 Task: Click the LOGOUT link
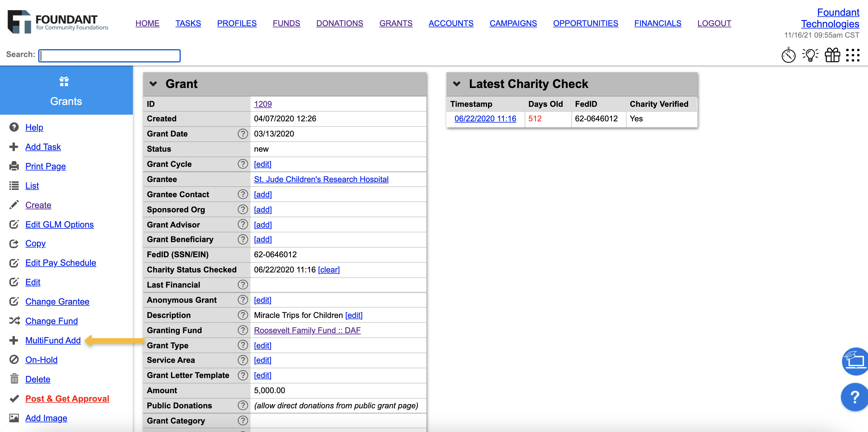click(714, 23)
